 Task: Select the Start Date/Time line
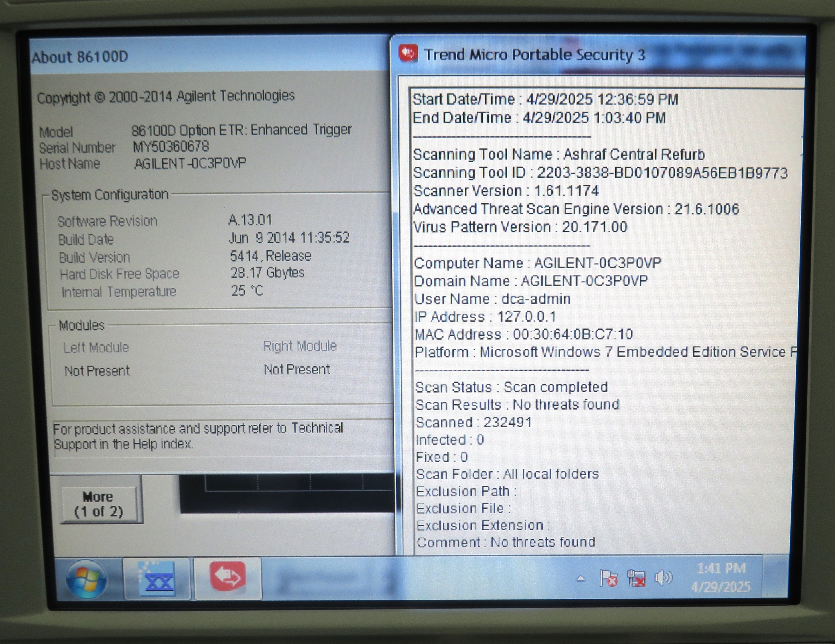click(545, 99)
